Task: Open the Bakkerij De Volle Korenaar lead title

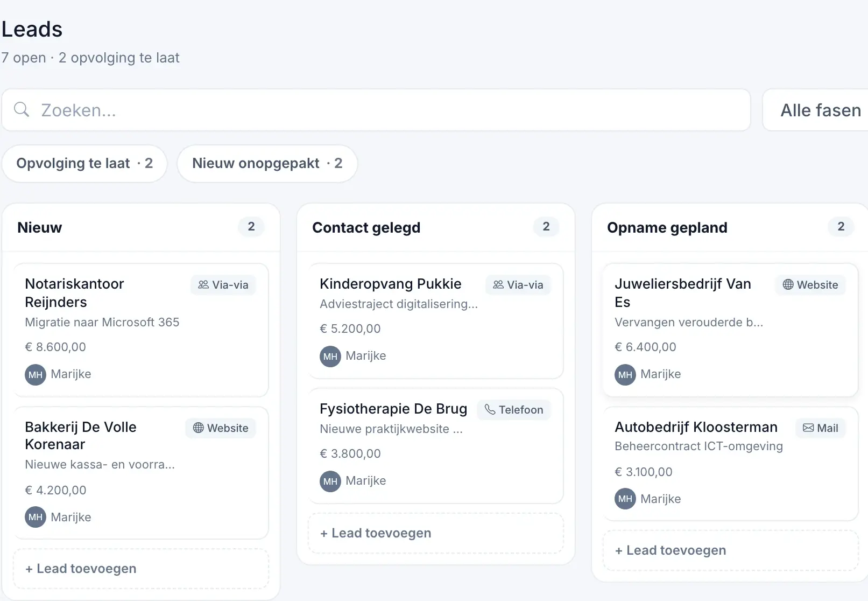Action: [x=81, y=436]
